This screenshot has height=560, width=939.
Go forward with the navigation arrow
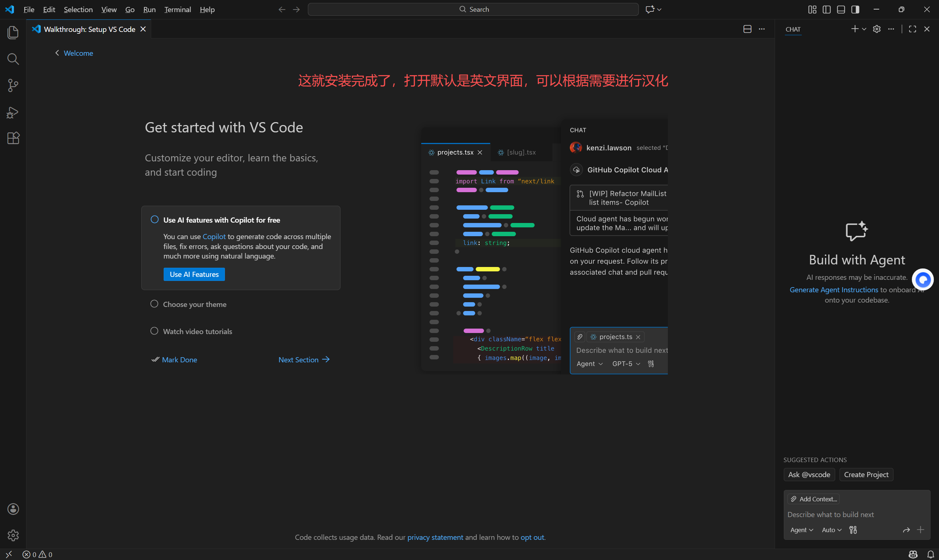coord(296,10)
